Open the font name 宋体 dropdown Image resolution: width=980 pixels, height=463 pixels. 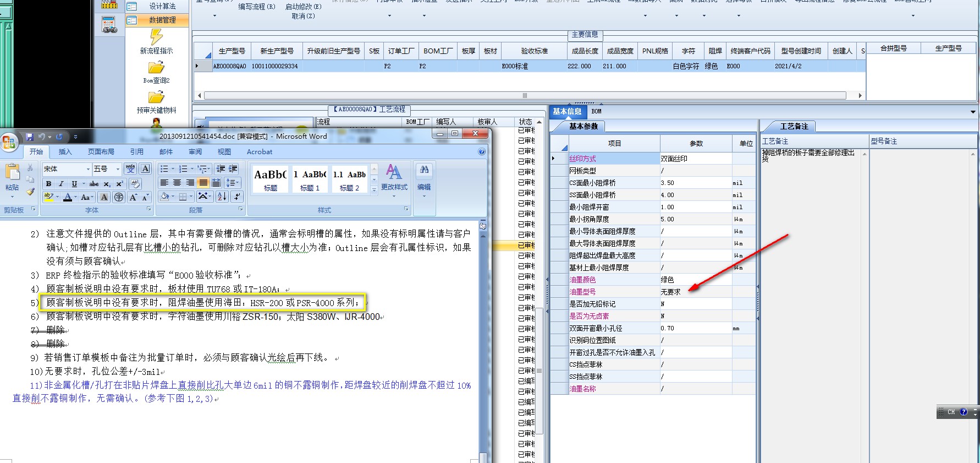click(88, 169)
